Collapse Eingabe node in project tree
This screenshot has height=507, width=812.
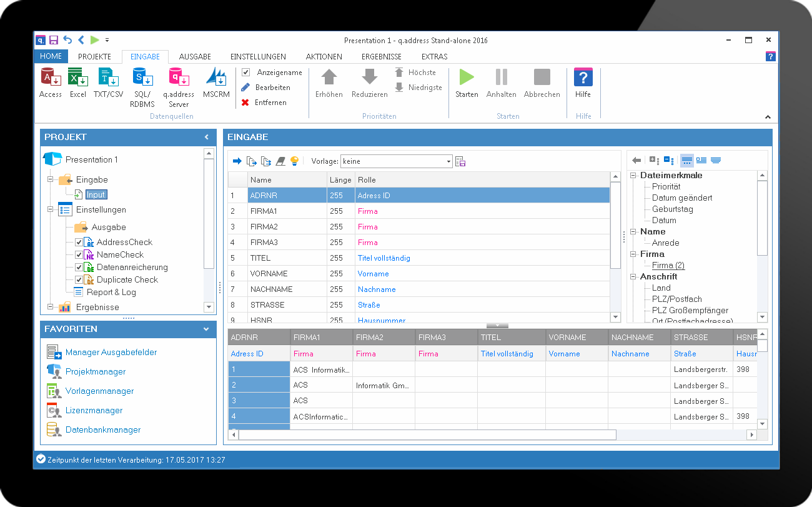coord(50,180)
